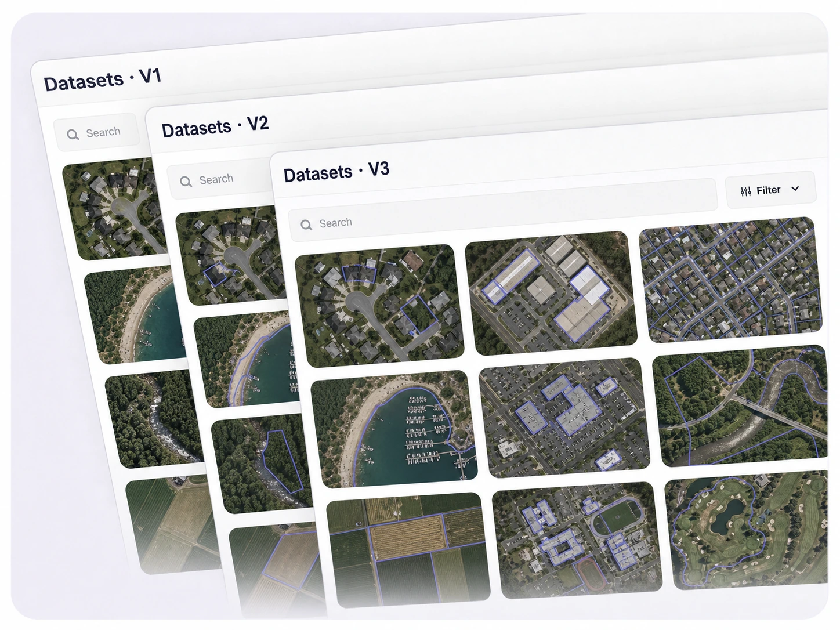Open the dense residential grid thumbnail in V3
840x630 pixels.
coord(730,280)
